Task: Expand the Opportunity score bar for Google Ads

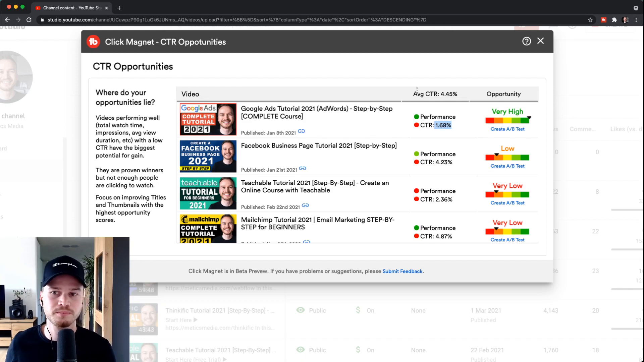Action: pyautogui.click(x=508, y=120)
